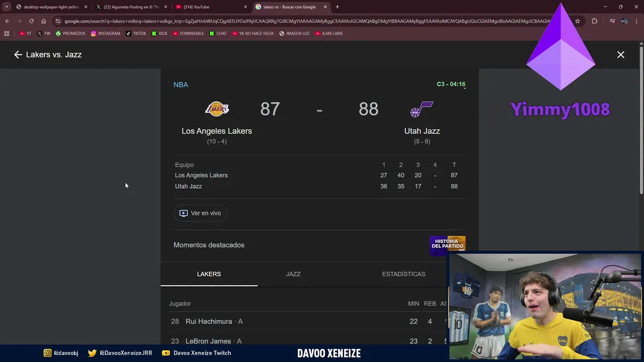Open the Extensions puzzle icon
Screen dimensions: 644x362
tap(595, 21)
